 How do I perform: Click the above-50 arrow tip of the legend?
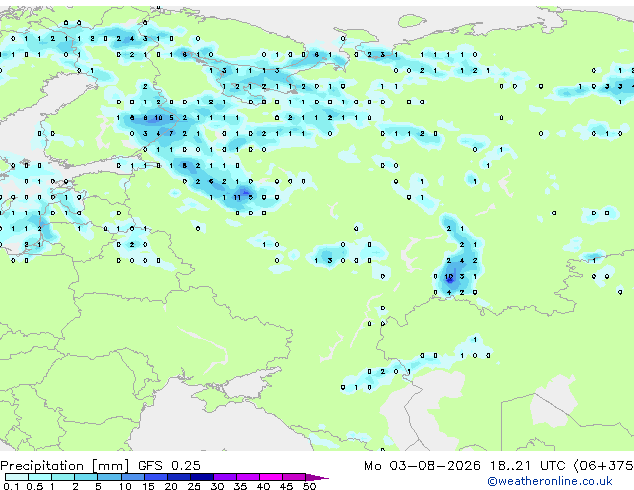click(317, 478)
